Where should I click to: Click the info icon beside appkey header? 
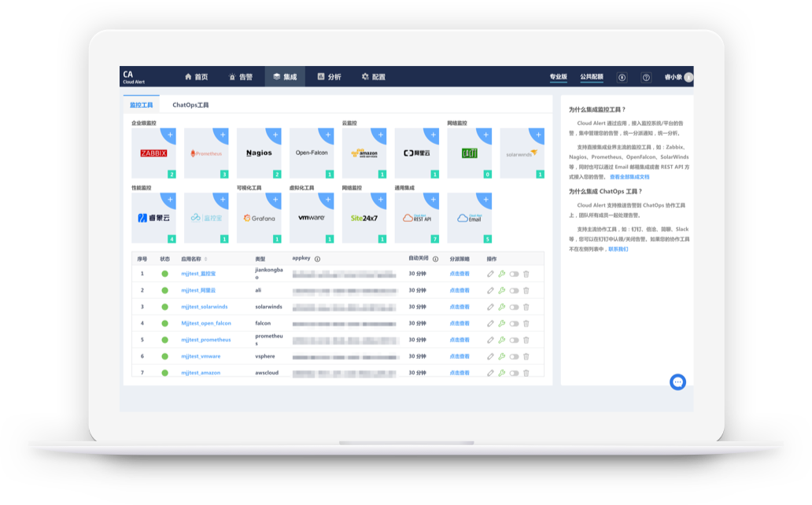(317, 259)
